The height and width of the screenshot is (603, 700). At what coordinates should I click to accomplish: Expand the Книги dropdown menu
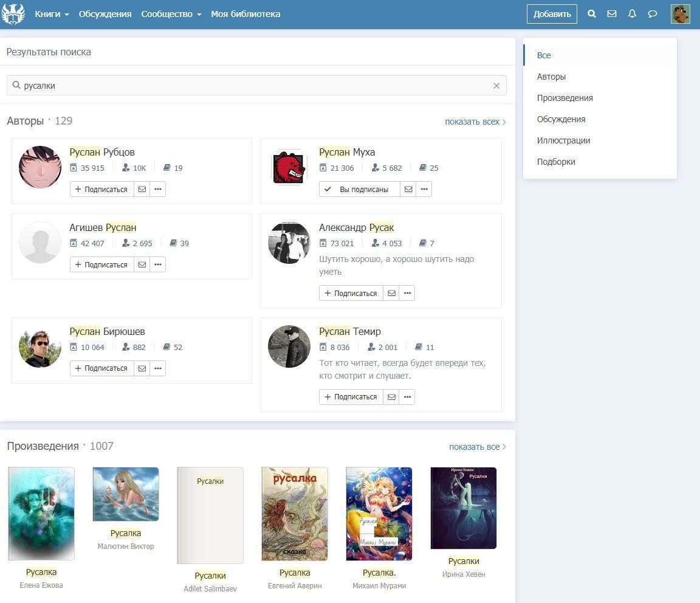coord(52,14)
